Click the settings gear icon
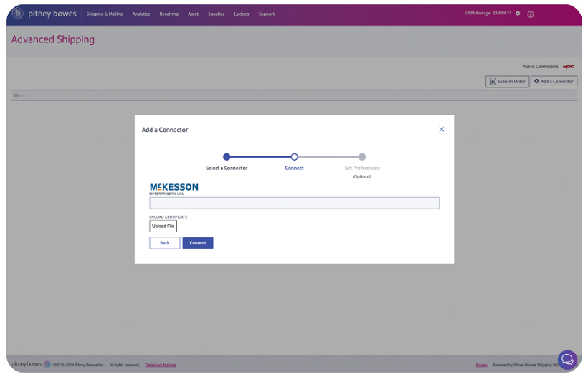The height and width of the screenshot is (377, 588). coord(531,14)
